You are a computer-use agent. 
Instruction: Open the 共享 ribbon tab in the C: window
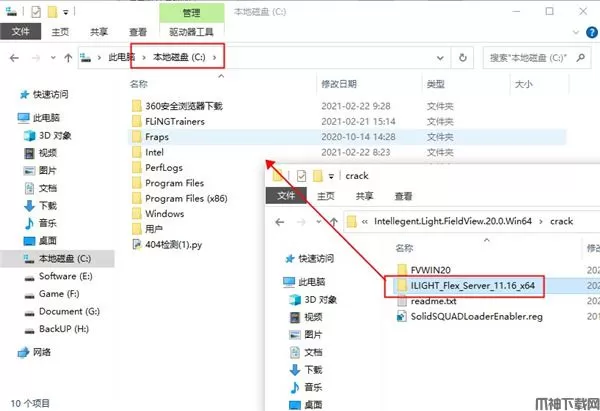pyautogui.click(x=99, y=32)
